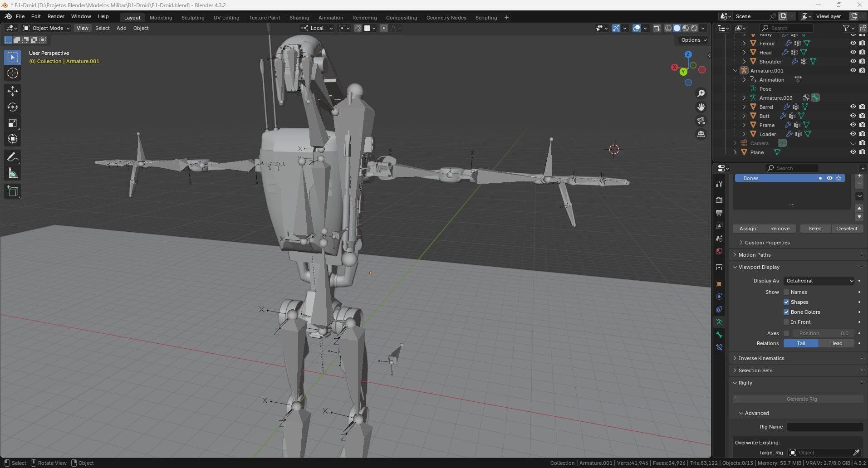Open the Output properties tab
868x468 pixels.
tap(719, 213)
